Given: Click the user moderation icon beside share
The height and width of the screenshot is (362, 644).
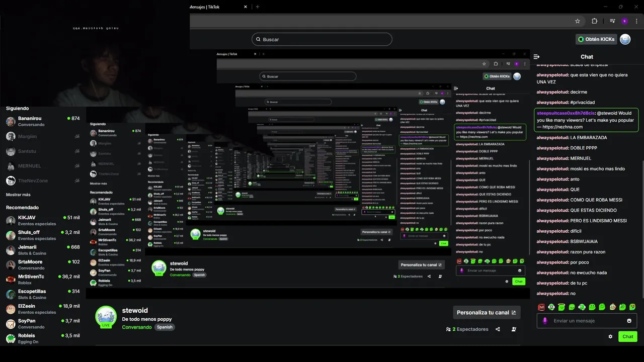Looking at the screenshot, I should click(x=514, y=329).
